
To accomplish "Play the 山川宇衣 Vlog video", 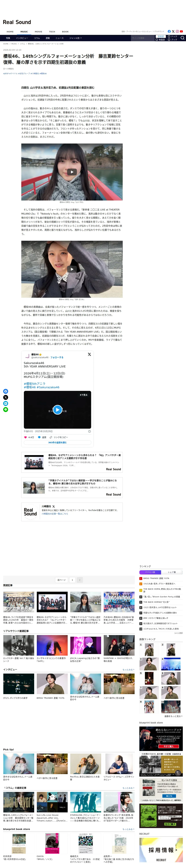I will tap(72, 172).
